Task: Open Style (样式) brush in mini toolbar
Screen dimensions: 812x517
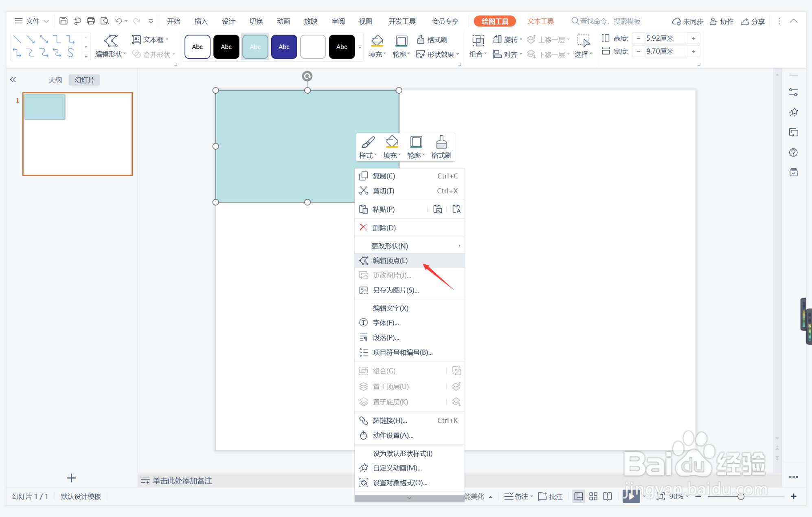Action: [368, 147]
